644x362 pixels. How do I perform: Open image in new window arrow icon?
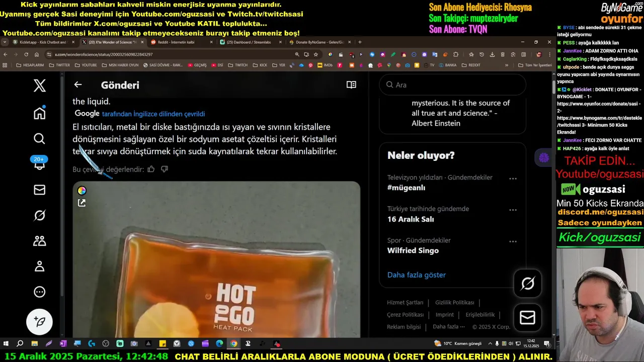point(82,203)
